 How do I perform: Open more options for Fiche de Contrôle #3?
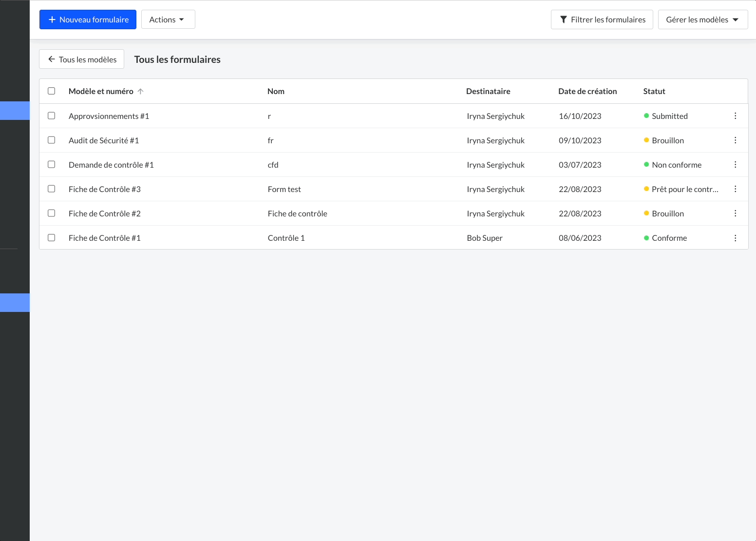(735, 189)
